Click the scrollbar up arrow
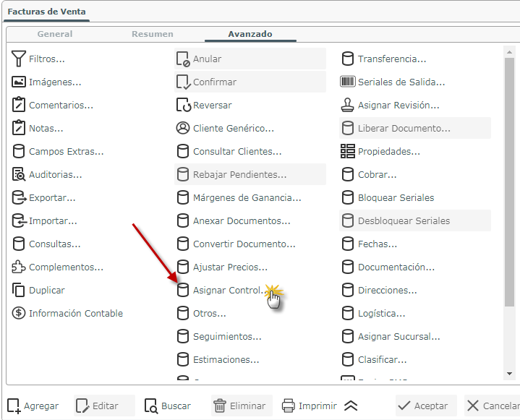520x420 pixels. click(509, 52)
